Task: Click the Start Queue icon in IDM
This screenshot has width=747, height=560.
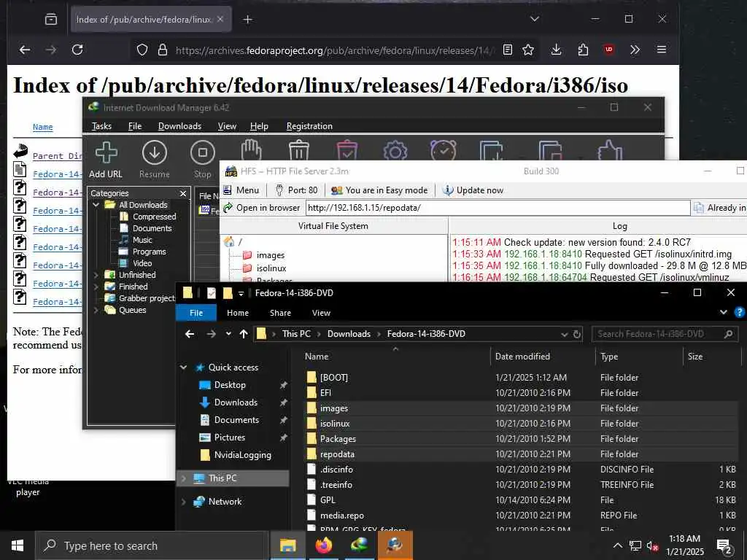Action: pos(492,152)
